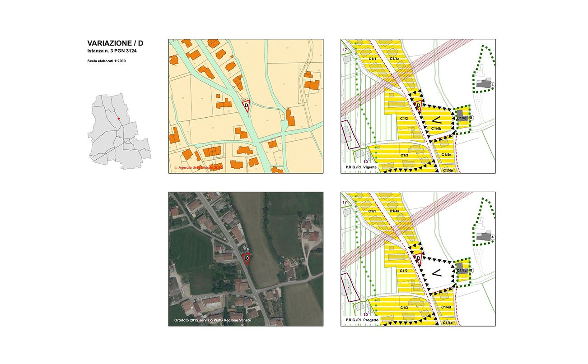588x364 pixels.
Task: Click the "© Agenzia delle Entrate 2020" caption
Action: click(199, 168)
